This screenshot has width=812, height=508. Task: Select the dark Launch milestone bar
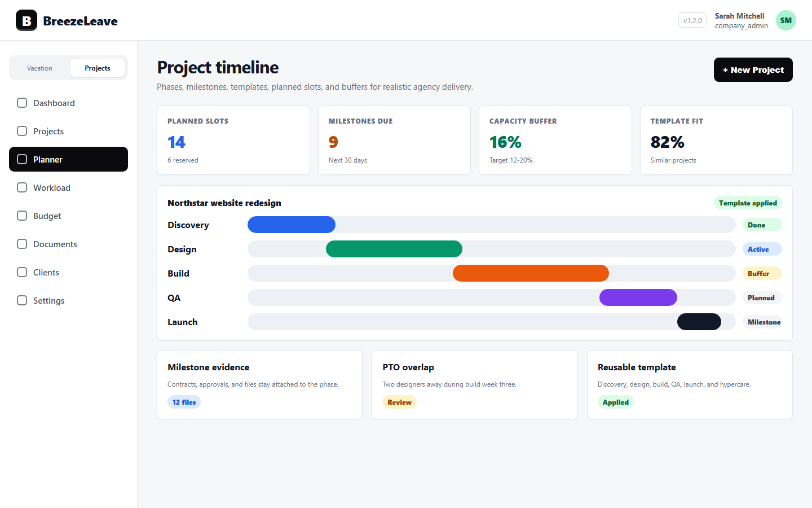pos(699,322)
